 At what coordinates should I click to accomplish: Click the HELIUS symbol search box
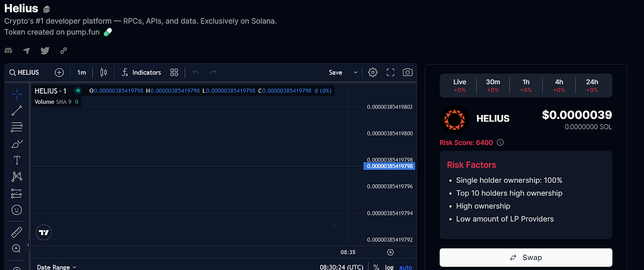click(25, 73)
